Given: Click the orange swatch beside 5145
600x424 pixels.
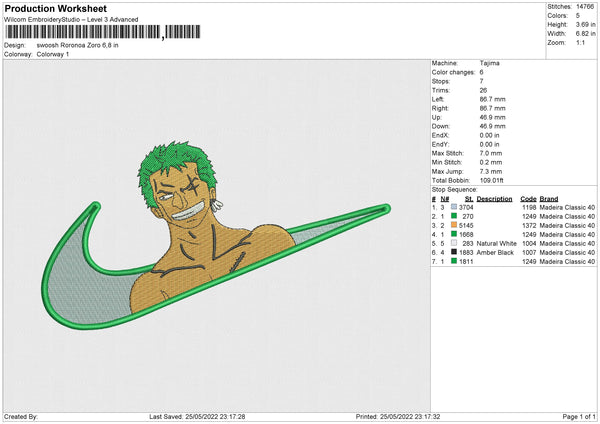Looking at the screenshot, I should coord(454,225).
